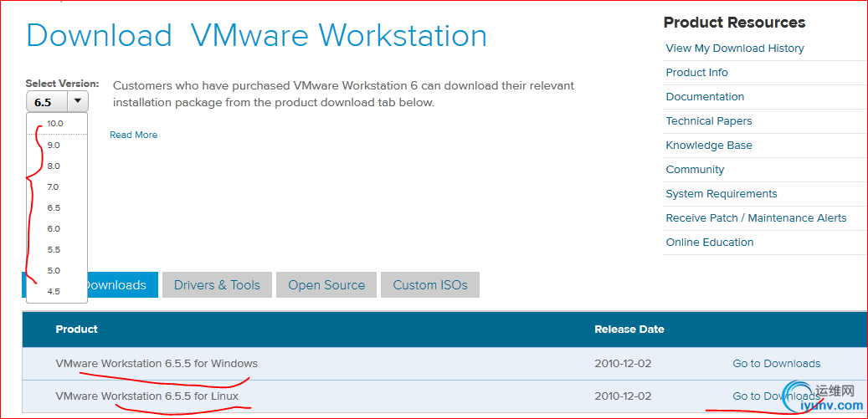Open the Knowledge Base link
This screenshot has height=419, width=868.
[709, 146]
